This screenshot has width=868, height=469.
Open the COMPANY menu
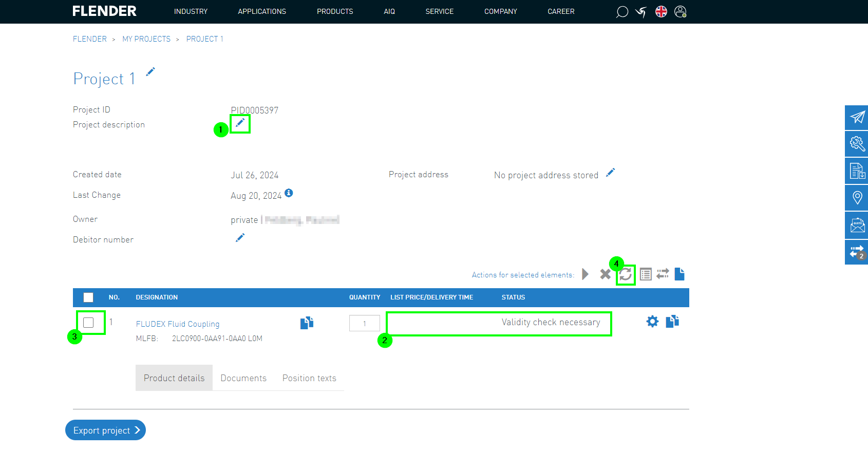click(x=501, y=11)
